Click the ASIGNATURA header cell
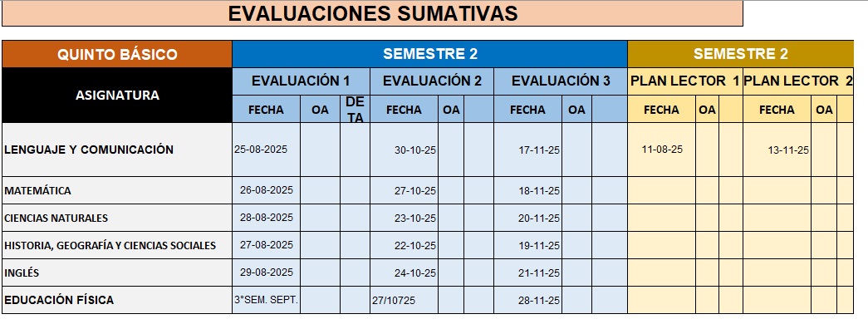Viewport: 868px width, 324px height. (117, 96)
